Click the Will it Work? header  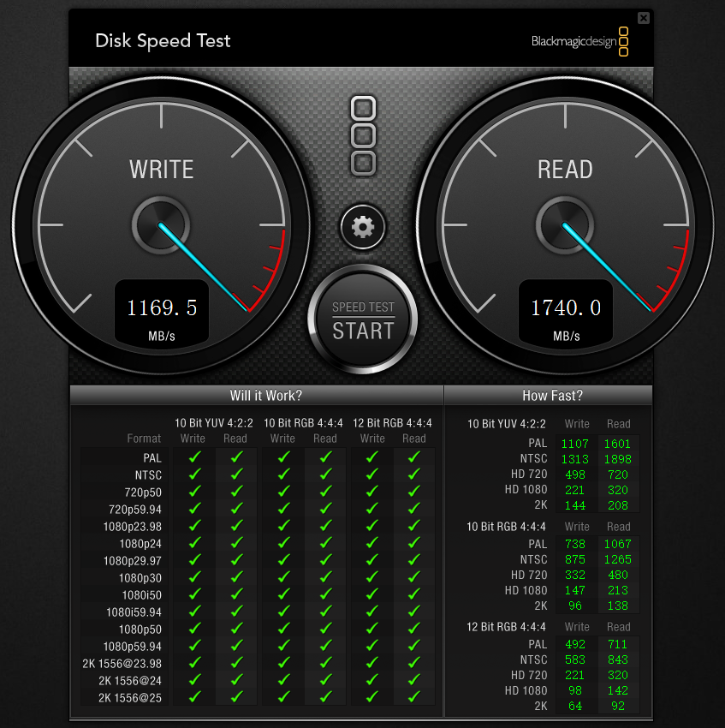[x=266, y=396]
